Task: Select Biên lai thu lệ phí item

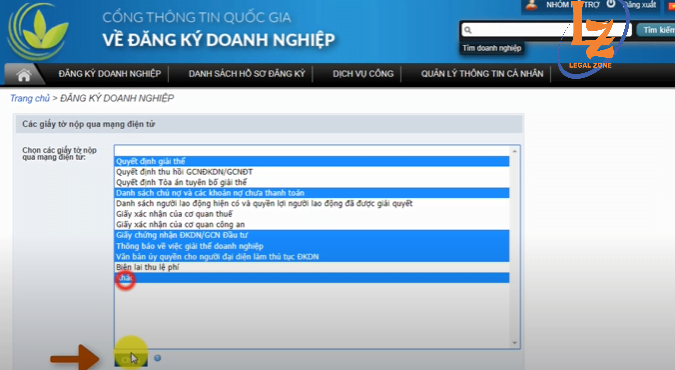Action: pos(312,267)
